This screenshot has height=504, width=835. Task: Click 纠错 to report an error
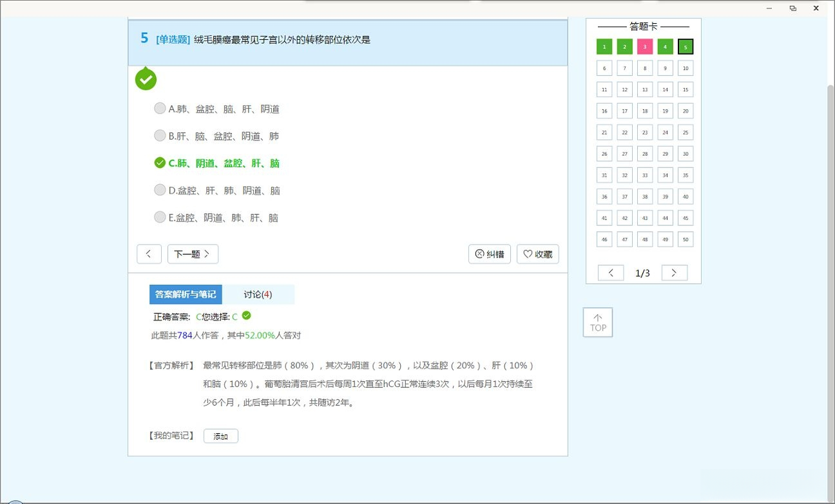[490, 254]
